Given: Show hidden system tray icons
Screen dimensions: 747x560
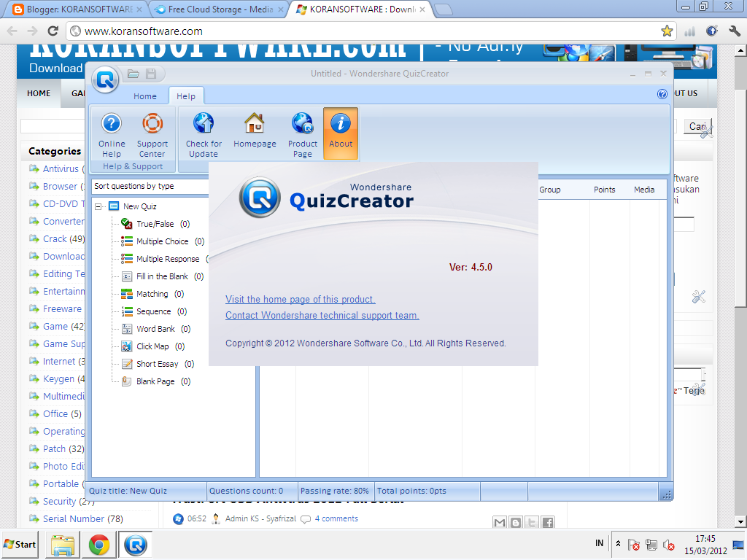Looking at the screenshot, I should 618,543.
